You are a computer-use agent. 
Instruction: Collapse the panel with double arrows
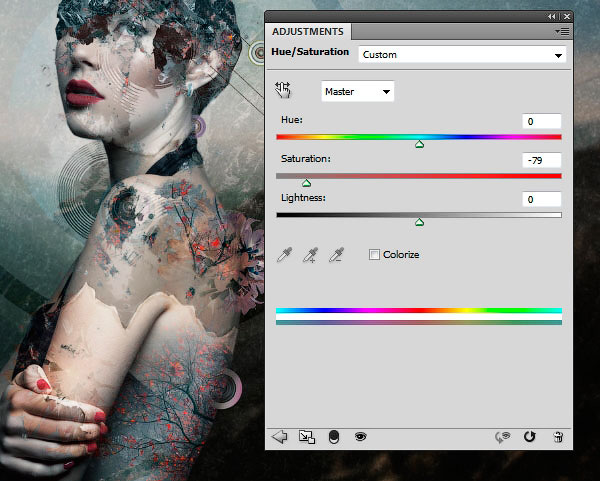551,16
